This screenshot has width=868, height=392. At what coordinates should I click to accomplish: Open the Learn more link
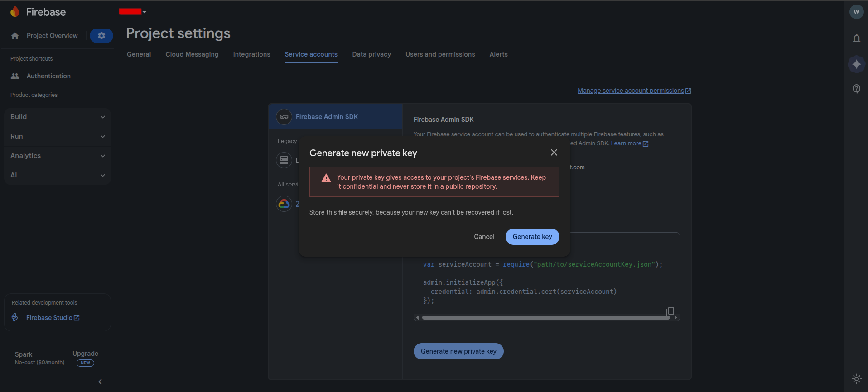(x=630, y=143)
